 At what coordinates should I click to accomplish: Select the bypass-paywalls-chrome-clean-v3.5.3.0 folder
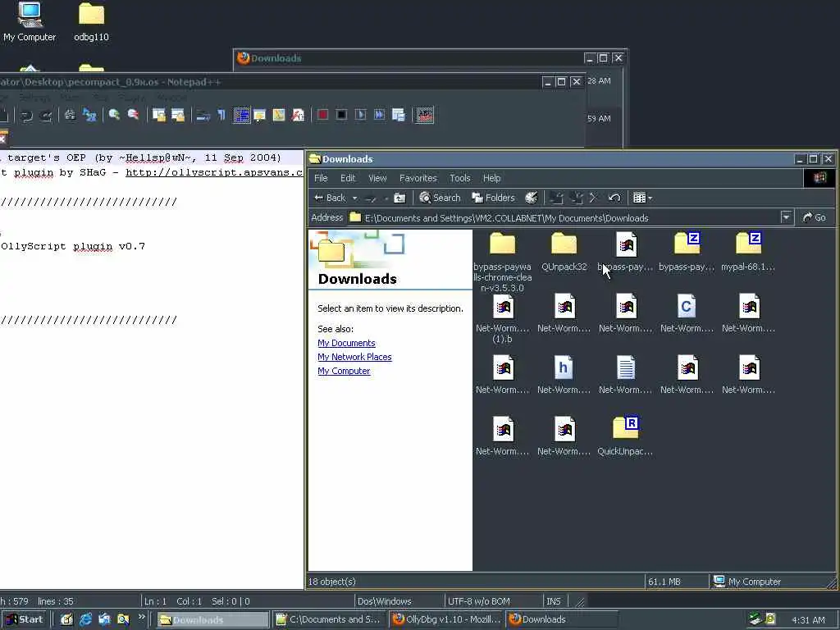[x=503, y=262]
